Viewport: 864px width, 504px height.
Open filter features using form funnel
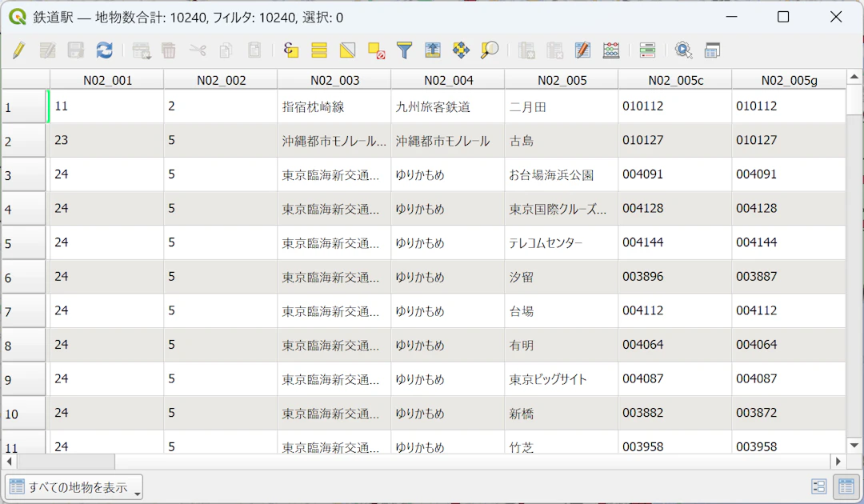tap(405, 50)
